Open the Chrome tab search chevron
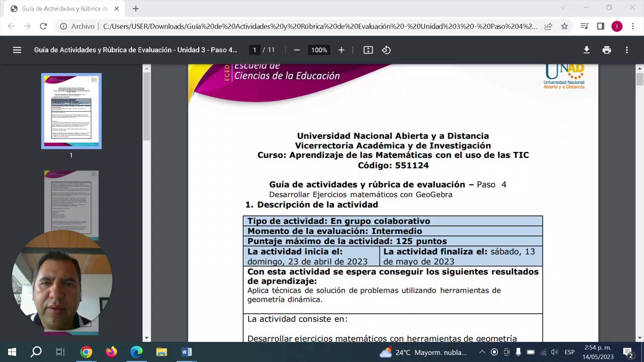This screenshot has width=644, height=362. [563, 8]
